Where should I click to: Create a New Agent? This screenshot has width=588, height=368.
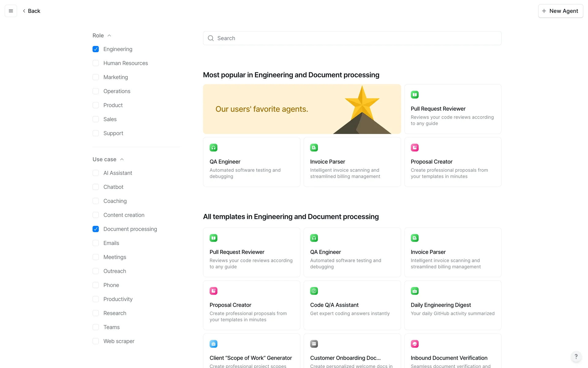pyautogui.click(x=560, y=11)
